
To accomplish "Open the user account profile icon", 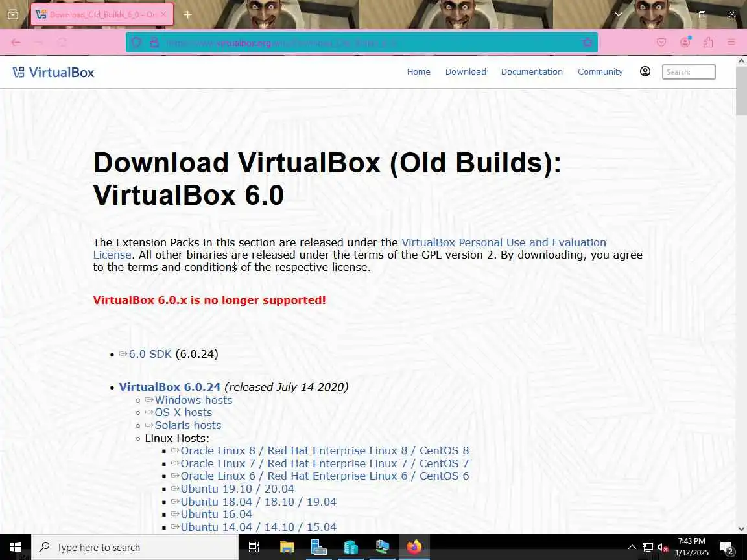I will pos(645,71).
